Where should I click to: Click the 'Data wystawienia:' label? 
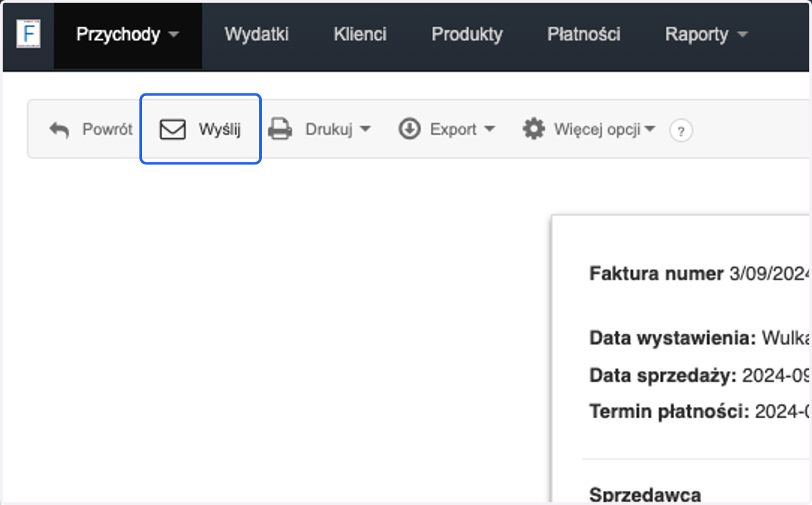tap(673, 338)
